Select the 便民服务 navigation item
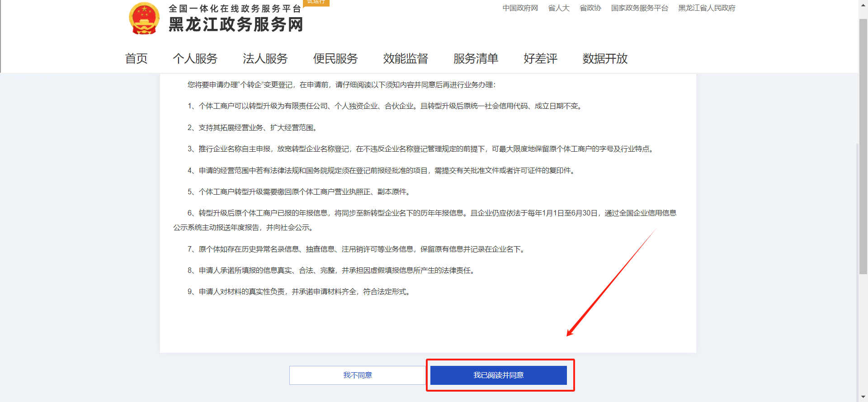The width and height of the screenshot is (868, 402). coord(335,59)
